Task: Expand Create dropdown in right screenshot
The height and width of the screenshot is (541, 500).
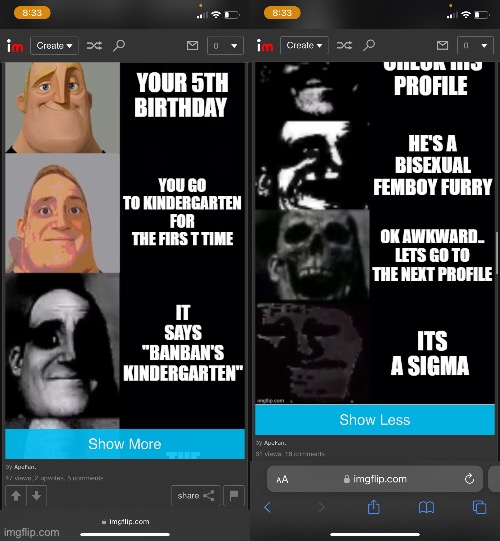Action: click(x=304, y=45)
